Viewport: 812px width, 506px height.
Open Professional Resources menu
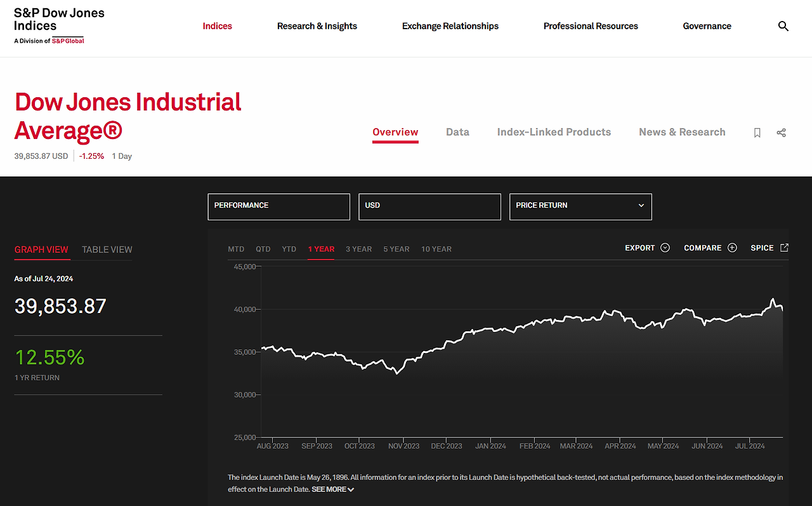591,26
